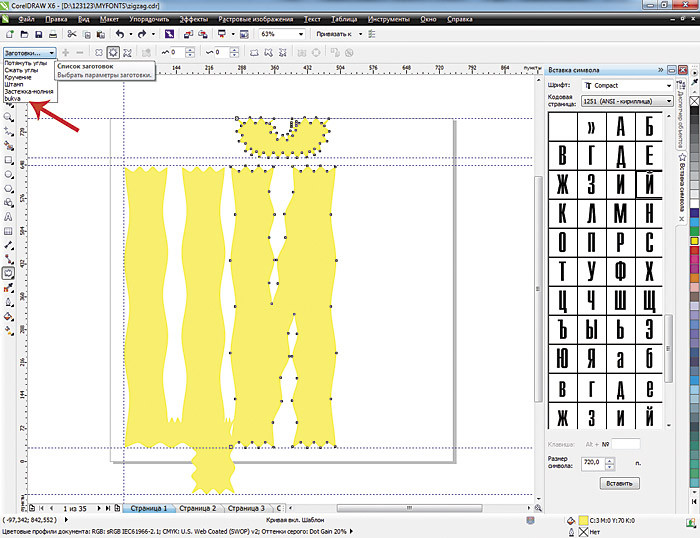Choose preset Застежка-молния from list

pos(29,92)
